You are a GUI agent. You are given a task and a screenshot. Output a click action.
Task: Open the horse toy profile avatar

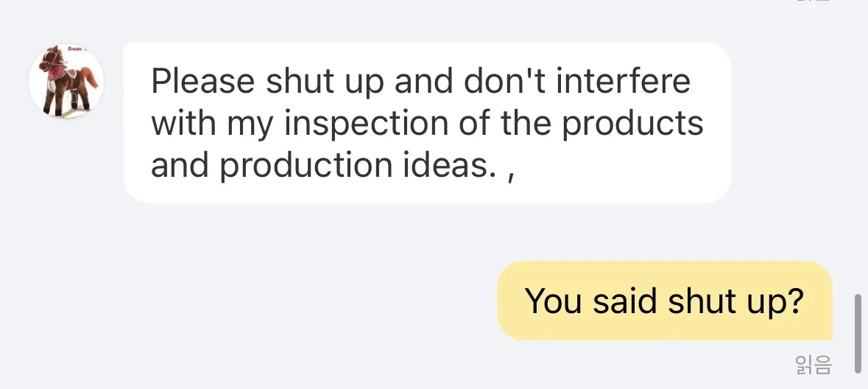(66, 80)
